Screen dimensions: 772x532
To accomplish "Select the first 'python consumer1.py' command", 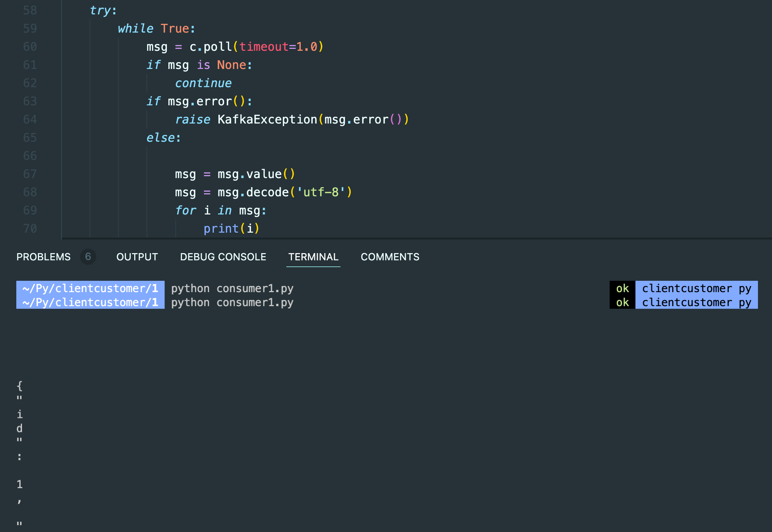I will 232,288.
